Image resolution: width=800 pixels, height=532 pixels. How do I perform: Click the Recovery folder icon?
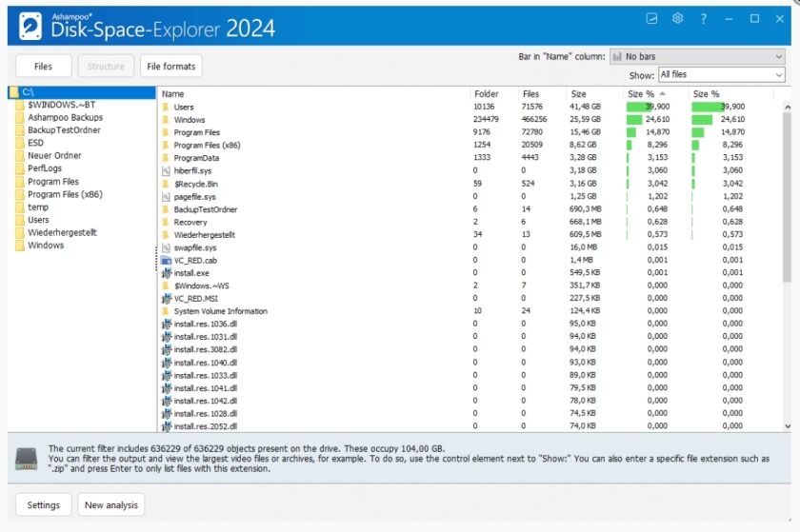pyautogui.click(x=166, y=222)
